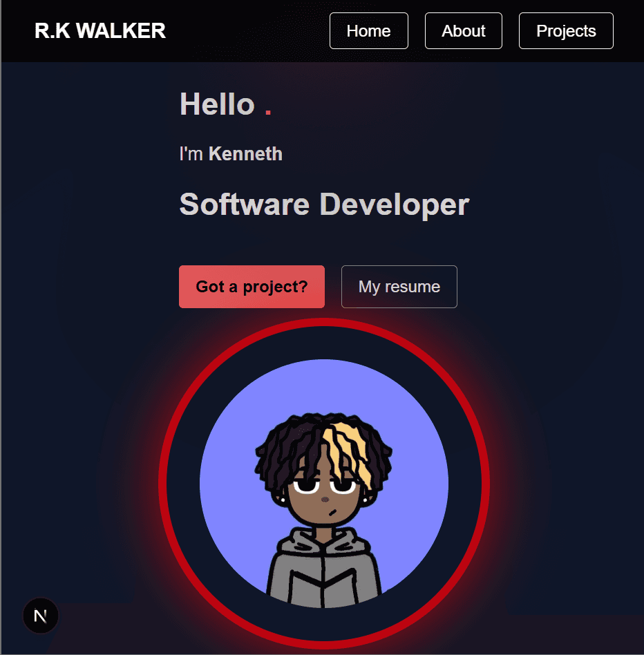644x655 pixels.
Task: Click the R.K WALKER logo text
Action: [x=100, y=30]
